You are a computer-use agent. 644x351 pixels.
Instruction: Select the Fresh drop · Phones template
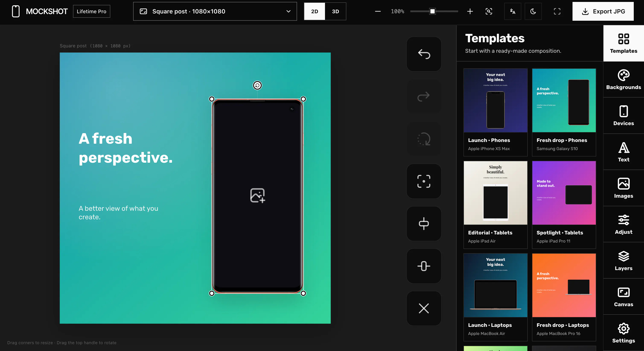564,112
